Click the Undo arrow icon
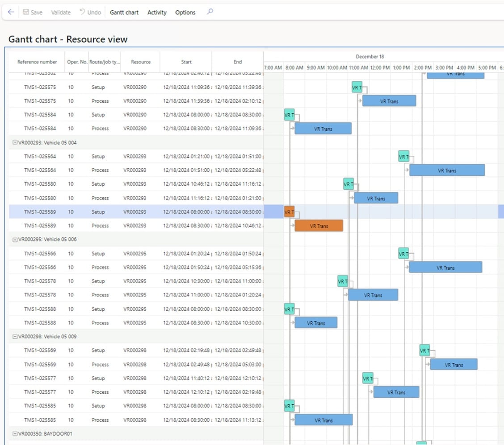Image resolution: width=504 pixels, height=445 pixels. [82, 12]
